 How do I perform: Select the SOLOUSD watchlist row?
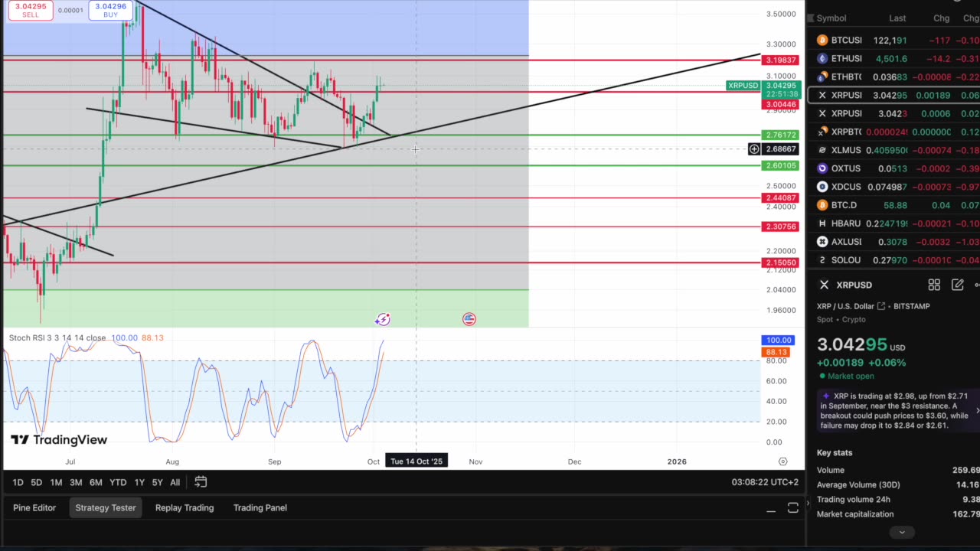click(x=894, y=260)
